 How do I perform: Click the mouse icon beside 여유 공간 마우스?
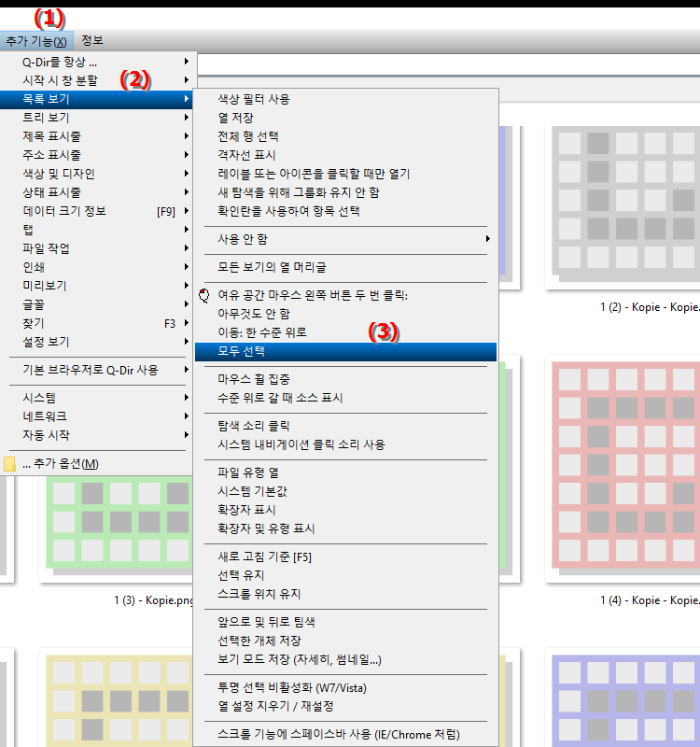[x=203, y=295]
